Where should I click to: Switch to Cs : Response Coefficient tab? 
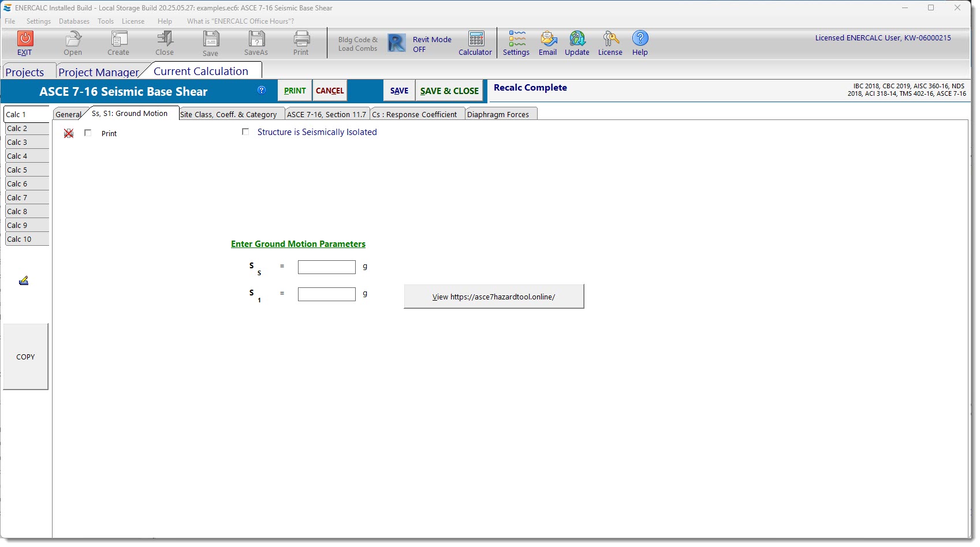[x=415, y=114]
